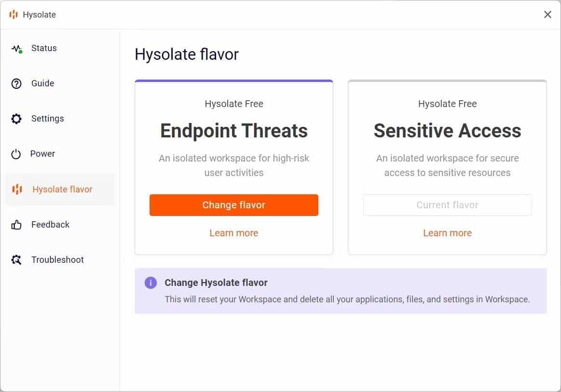Select the Sensitive Access flavor card

coord(447,130)
